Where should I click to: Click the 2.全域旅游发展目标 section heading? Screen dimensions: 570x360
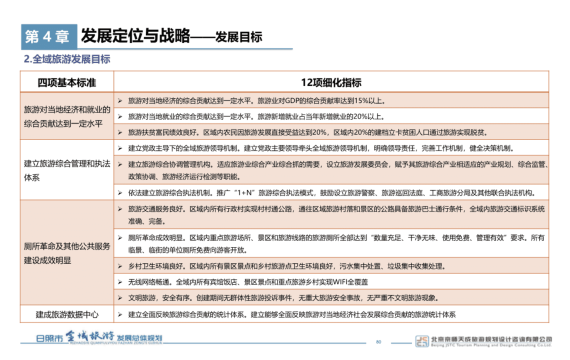pyautogui.click(x=67, y=59)
